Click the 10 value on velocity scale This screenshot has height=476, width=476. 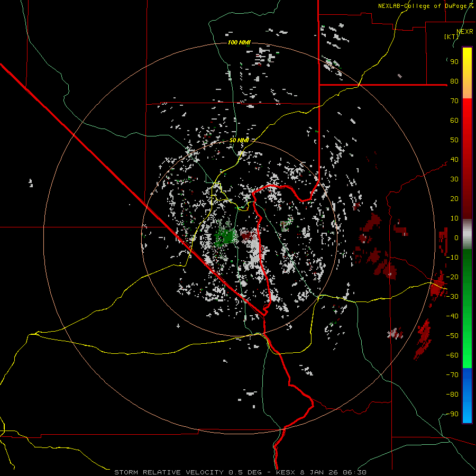click(x=454, y=218)
